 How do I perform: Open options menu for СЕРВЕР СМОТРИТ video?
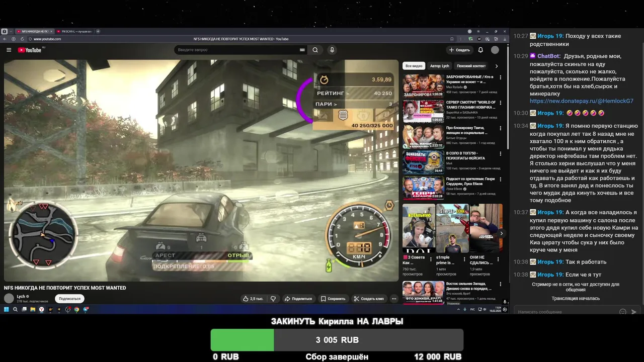tap(500, 103)
